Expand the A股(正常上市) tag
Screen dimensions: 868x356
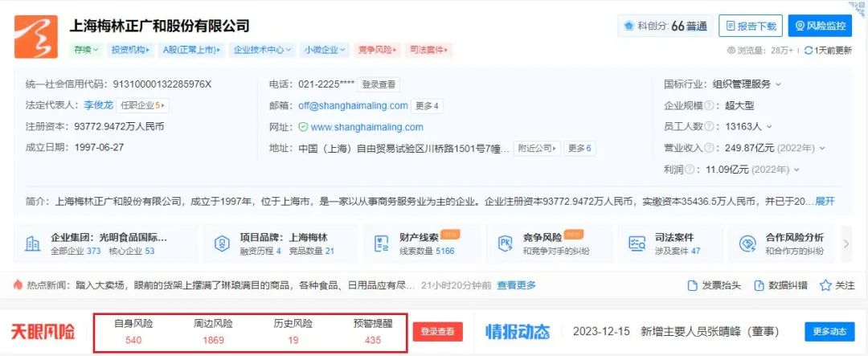(191, 50)
